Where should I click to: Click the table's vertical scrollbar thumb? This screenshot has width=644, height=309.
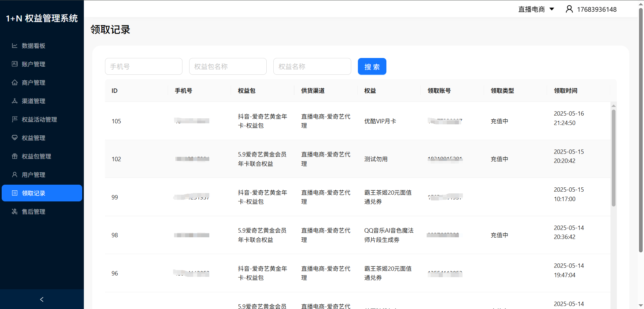[613, 158]
